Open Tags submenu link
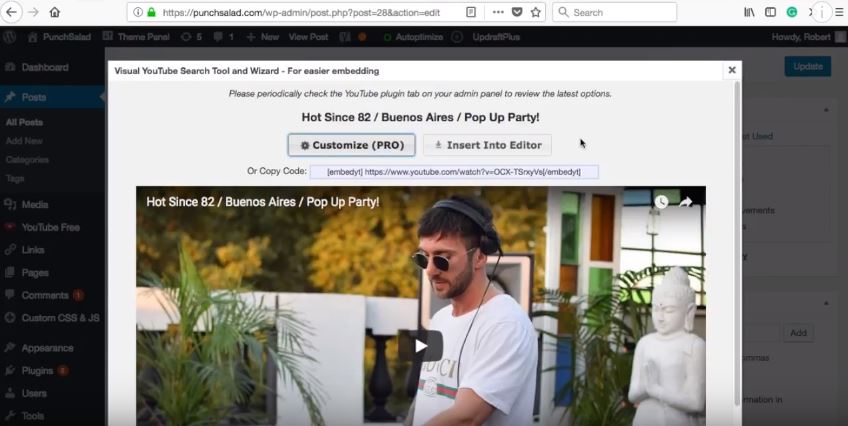 coord(15,178)
